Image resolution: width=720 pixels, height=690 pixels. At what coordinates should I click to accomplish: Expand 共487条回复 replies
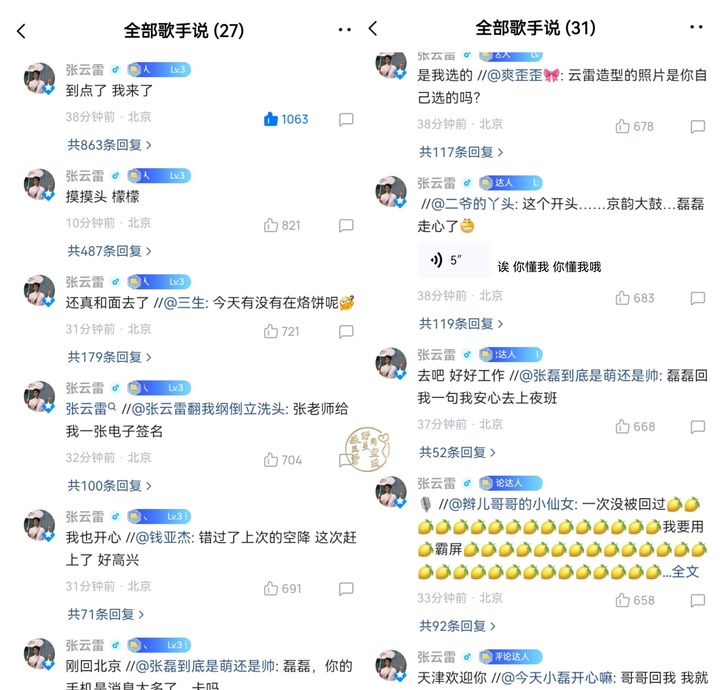(x=109, y=251)
